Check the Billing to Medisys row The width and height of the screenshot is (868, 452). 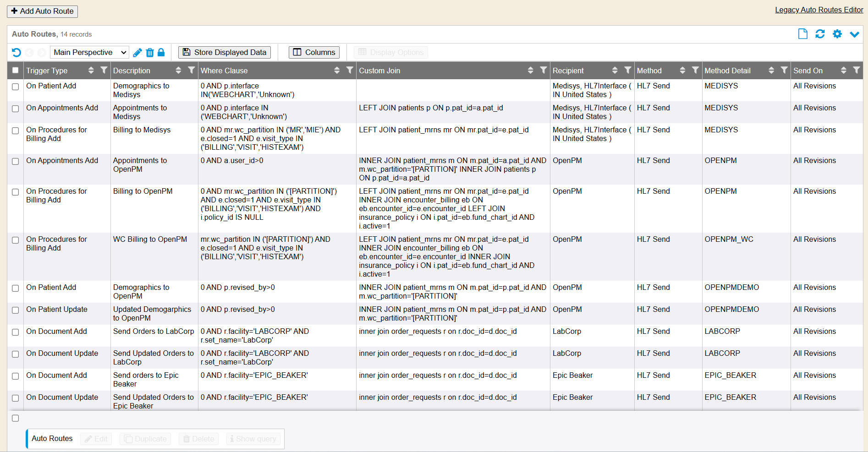pos(16,131)
